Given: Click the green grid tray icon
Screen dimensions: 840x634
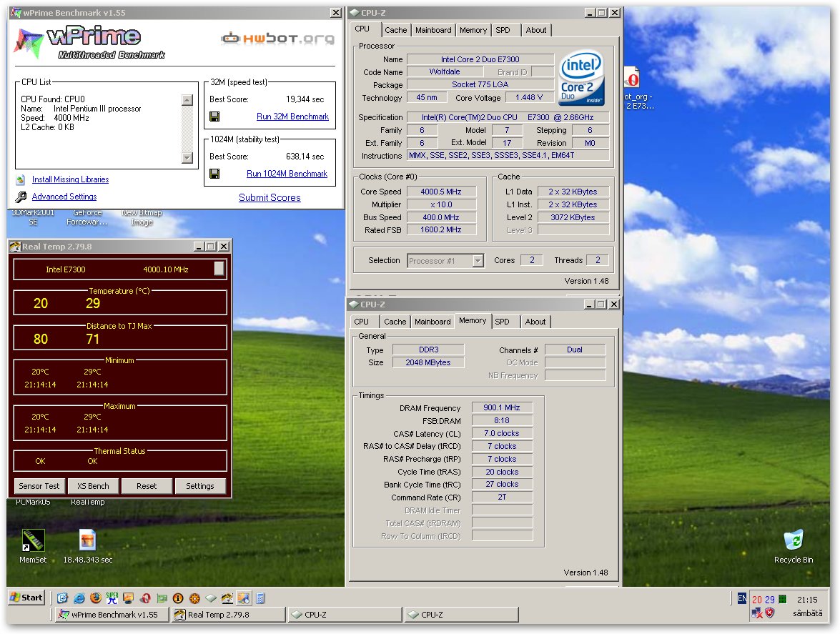Looking at the screenshot, I should [x=783, y=599].
